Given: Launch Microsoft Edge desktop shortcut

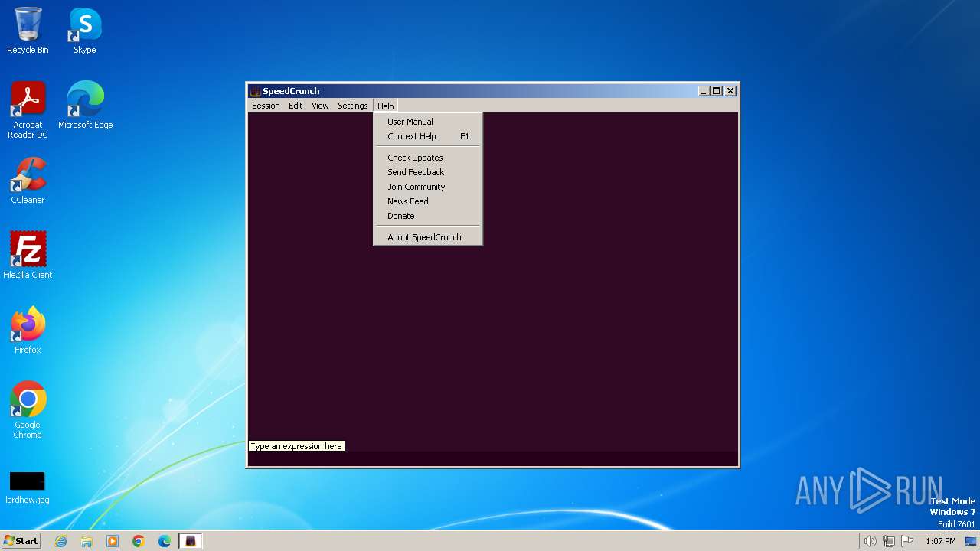Looking at the screenshot, I should (x=85, y=105).
